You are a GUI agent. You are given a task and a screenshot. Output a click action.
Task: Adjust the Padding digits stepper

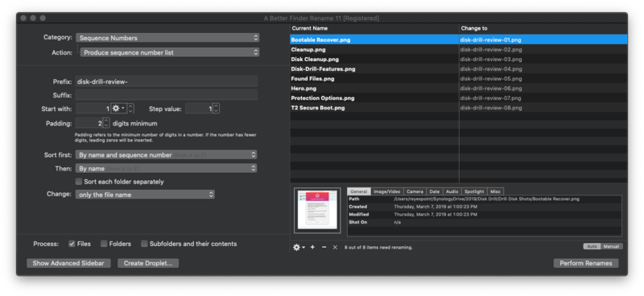tap(106, 123)
